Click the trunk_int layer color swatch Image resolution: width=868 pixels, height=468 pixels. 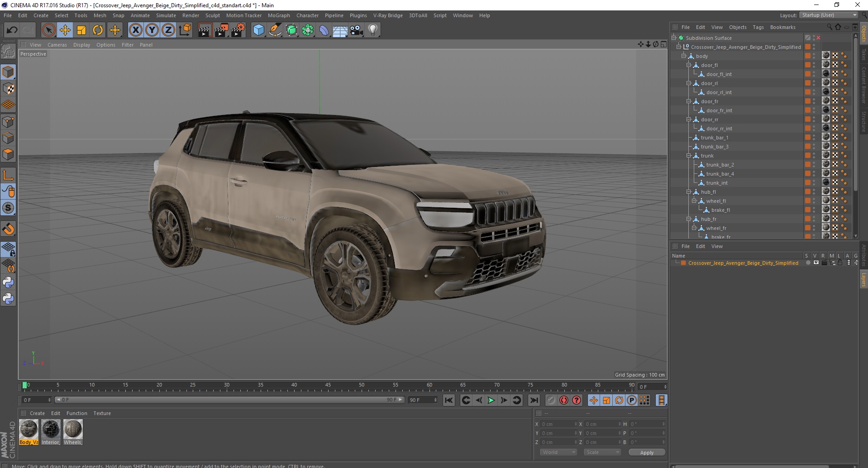coord(807,183)
